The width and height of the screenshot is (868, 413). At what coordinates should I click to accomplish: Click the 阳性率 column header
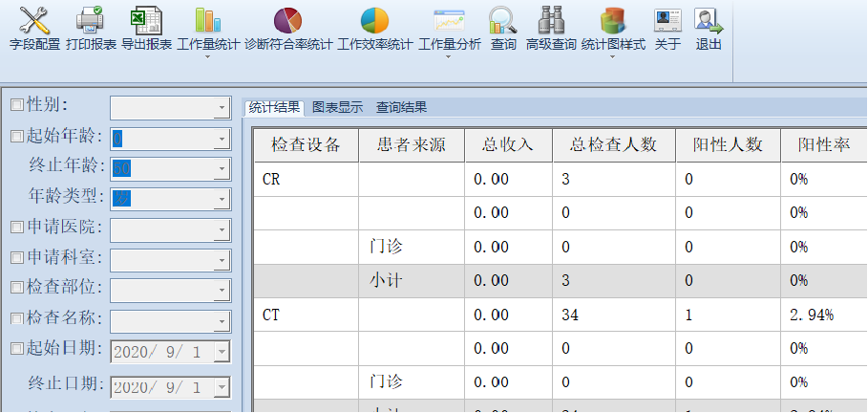tap(824, 145)
